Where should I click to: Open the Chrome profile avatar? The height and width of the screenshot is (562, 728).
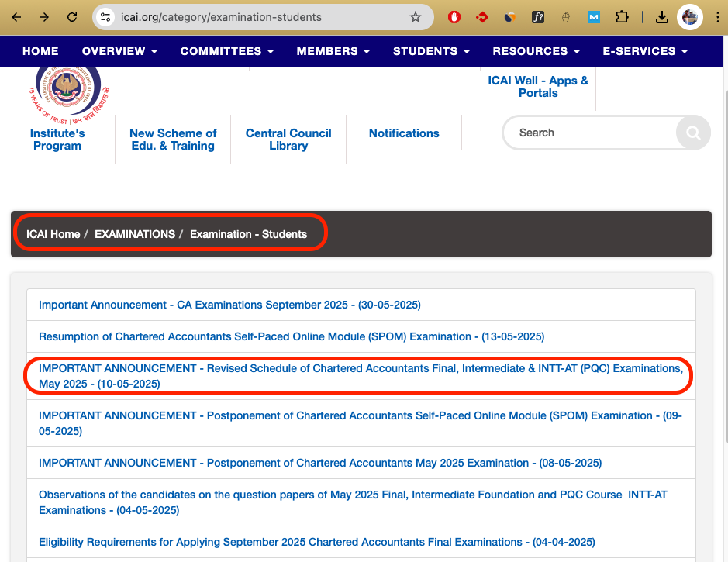click(x=690, y=18)
